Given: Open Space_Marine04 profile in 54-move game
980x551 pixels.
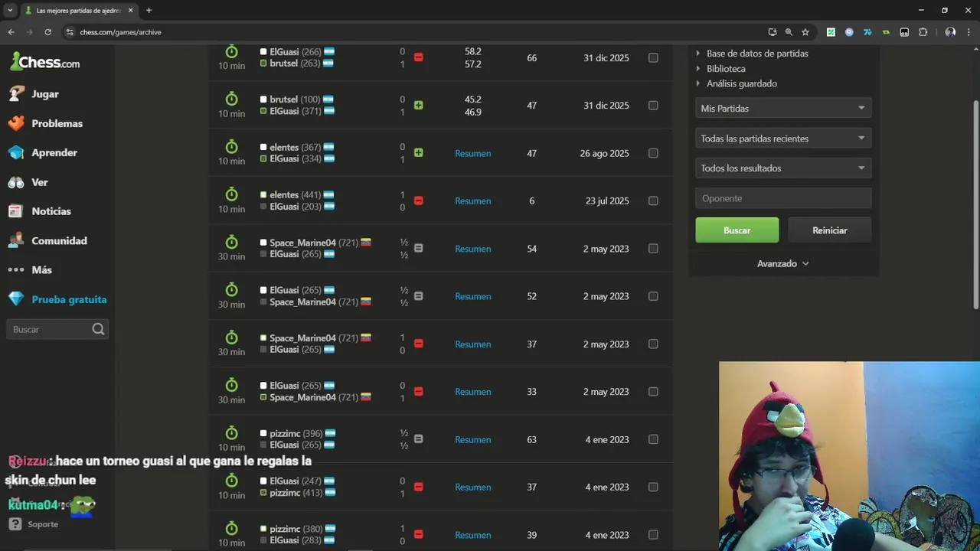Looking at the screenshot, I should click(x=302, y=243).
